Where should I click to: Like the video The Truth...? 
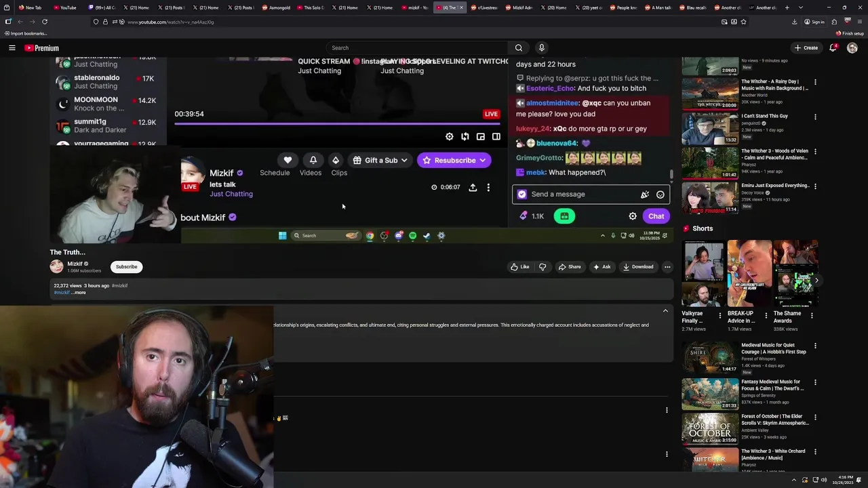click(x=520, y=267)
